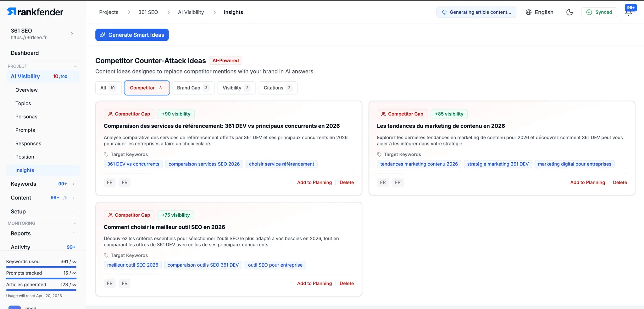Delete the Les tendances du marketing idea
This screenshot has width=644, height=309.
click(x=620, y=182)
